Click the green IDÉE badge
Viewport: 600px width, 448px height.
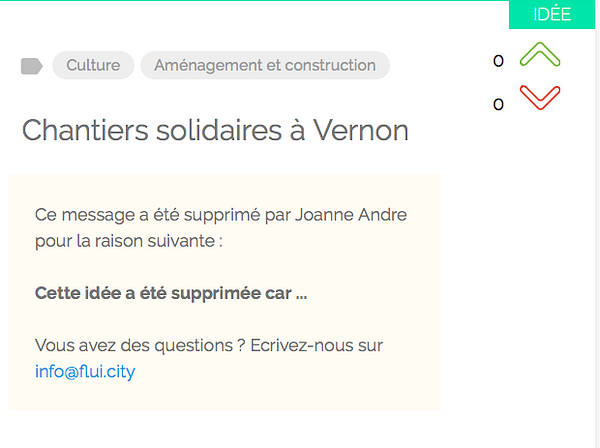point(552,15)
